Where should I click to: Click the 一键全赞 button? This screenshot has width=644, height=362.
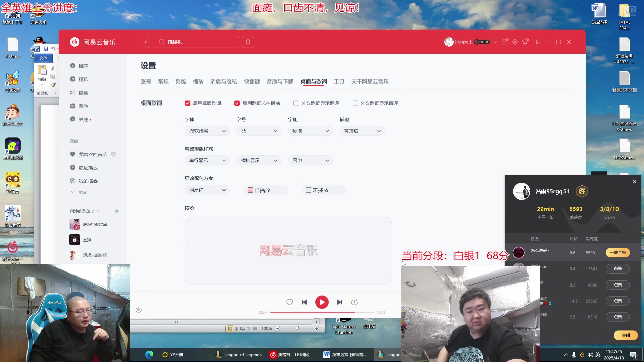click(x=618, y=253)
